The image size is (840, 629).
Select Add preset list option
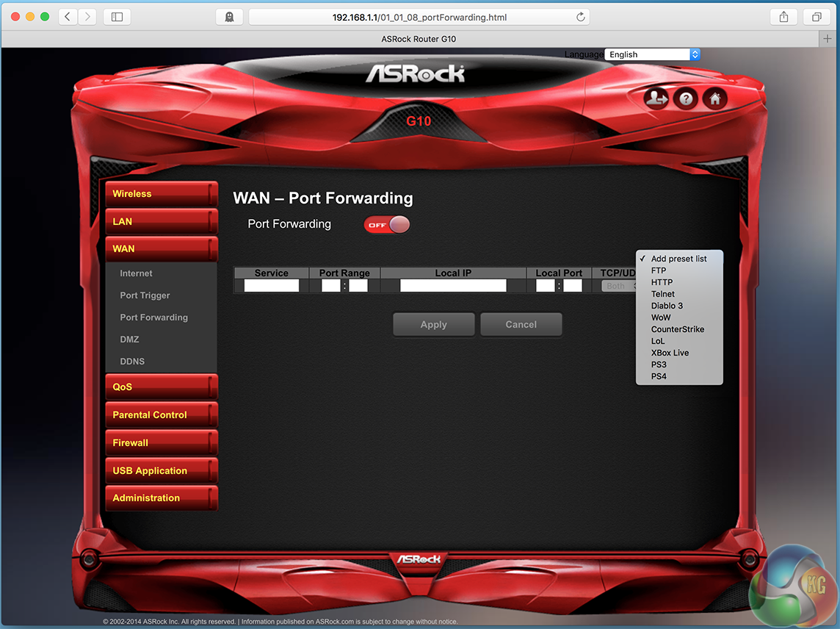[x=679, y=259]
